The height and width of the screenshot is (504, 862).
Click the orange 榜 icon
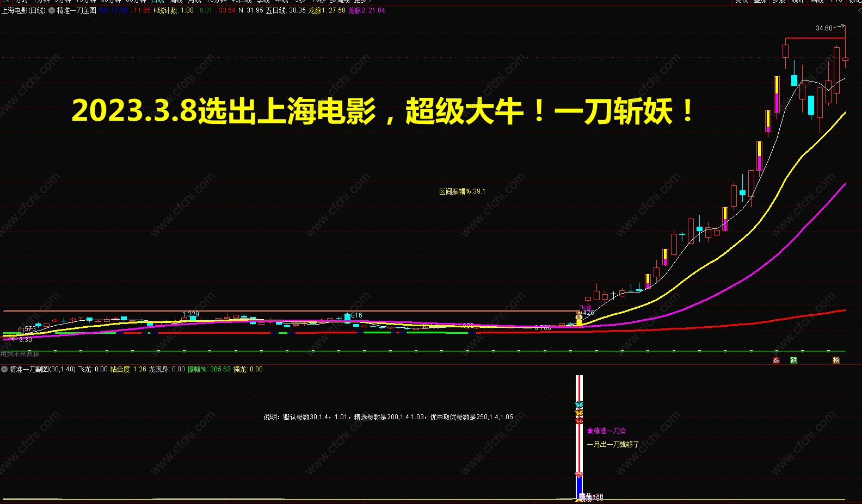click(x=836, y=360)
